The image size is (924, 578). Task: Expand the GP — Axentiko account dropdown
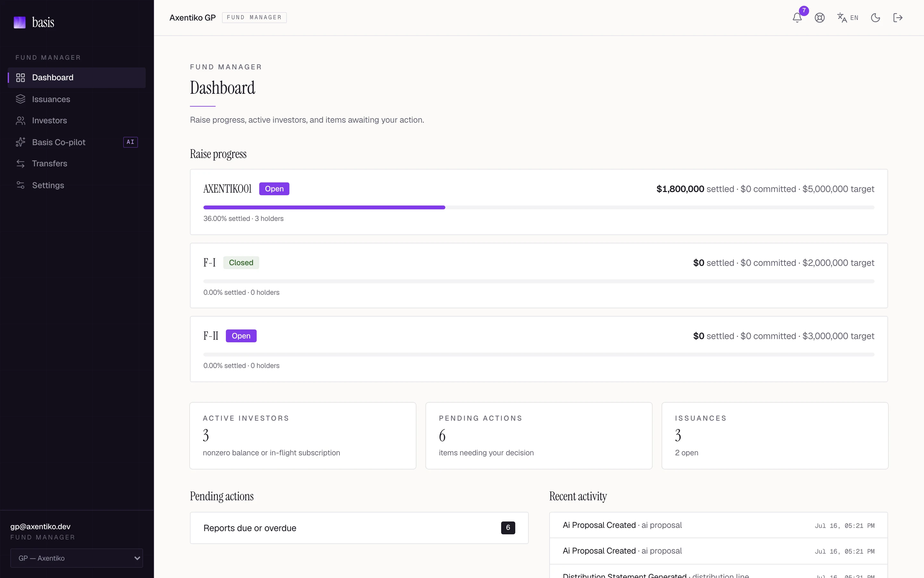(76, 558)
